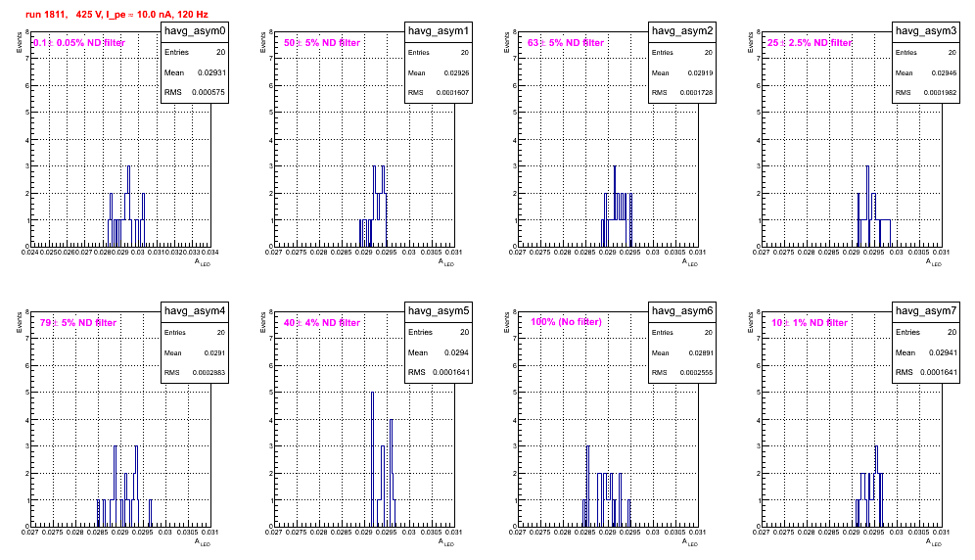Select the havg_asym5 stats box title
The height and width of the screenshot is (560, 975).
[x=439, y=311]
